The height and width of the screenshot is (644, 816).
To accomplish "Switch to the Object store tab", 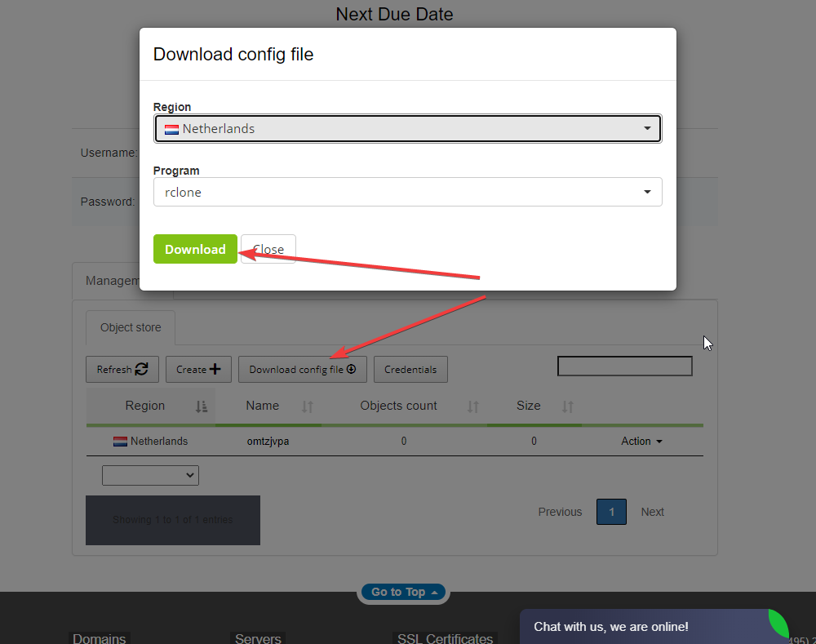I will click(x=131, y=328).
